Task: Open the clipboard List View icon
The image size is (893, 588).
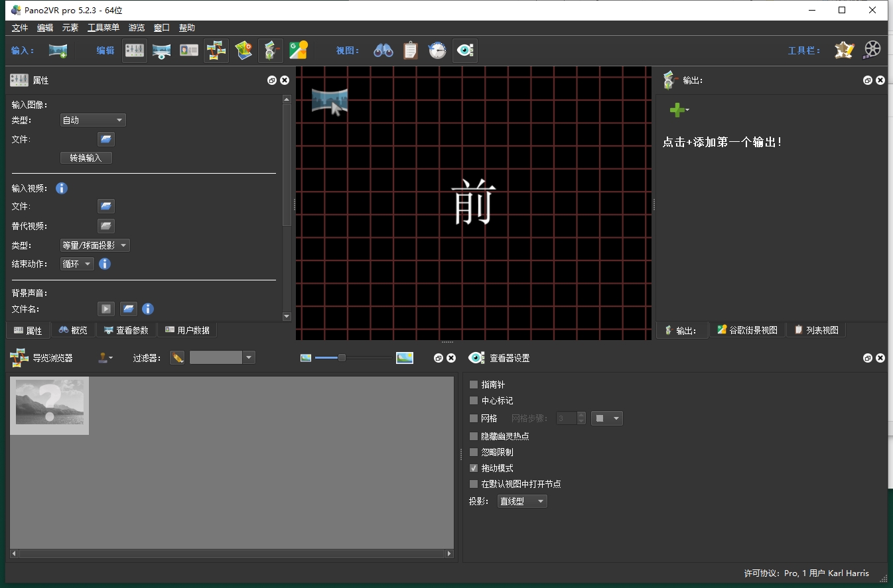Action: pyautogui.click(x=411, y=50)
